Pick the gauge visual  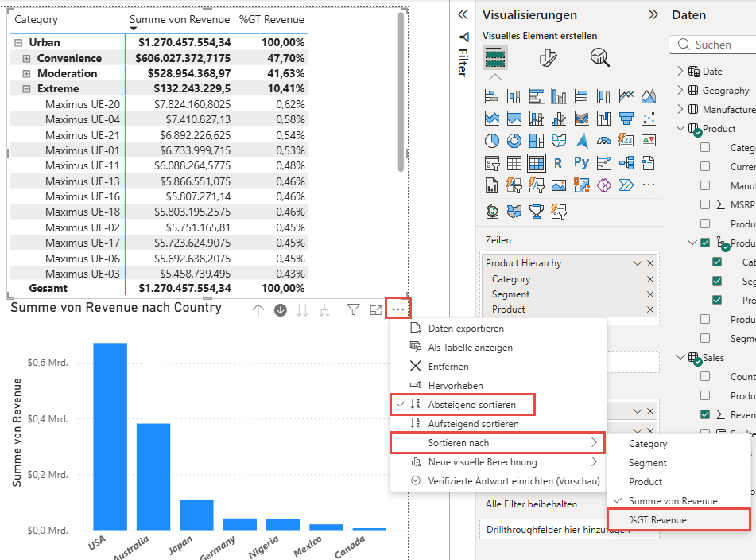(603, 141)
